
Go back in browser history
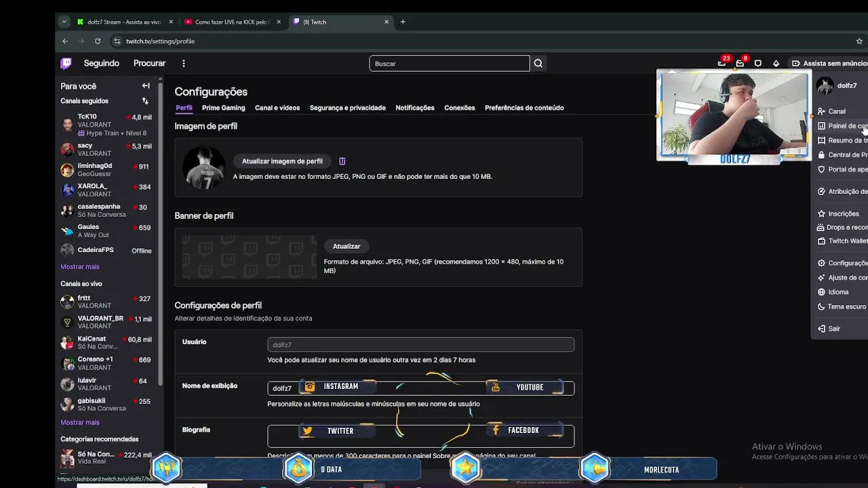[65, 41]
